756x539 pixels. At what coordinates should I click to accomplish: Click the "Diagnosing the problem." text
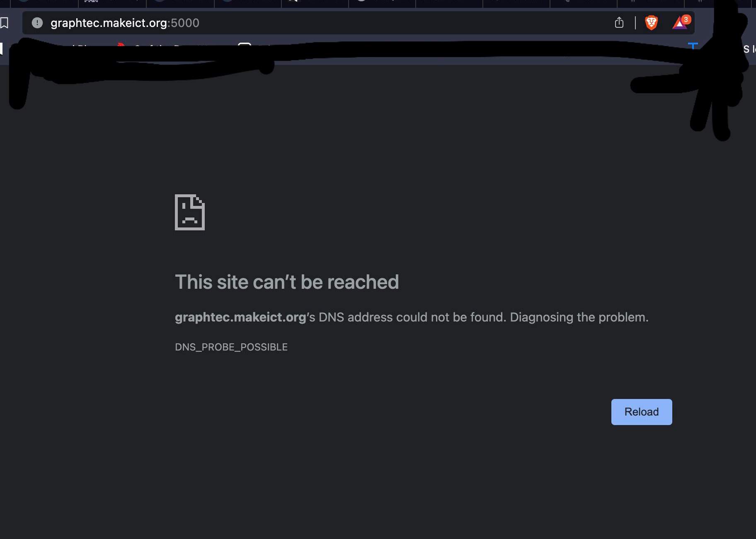point(579,317)
